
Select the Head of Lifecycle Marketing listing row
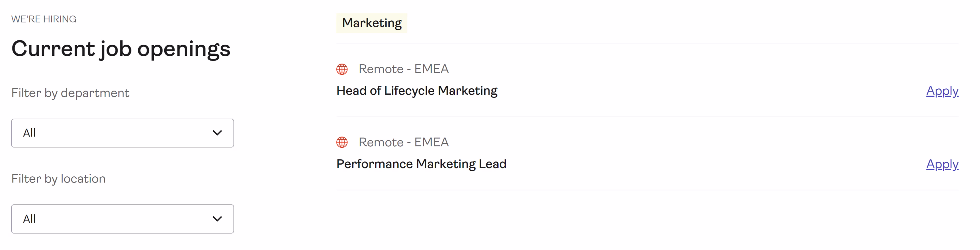647,81
